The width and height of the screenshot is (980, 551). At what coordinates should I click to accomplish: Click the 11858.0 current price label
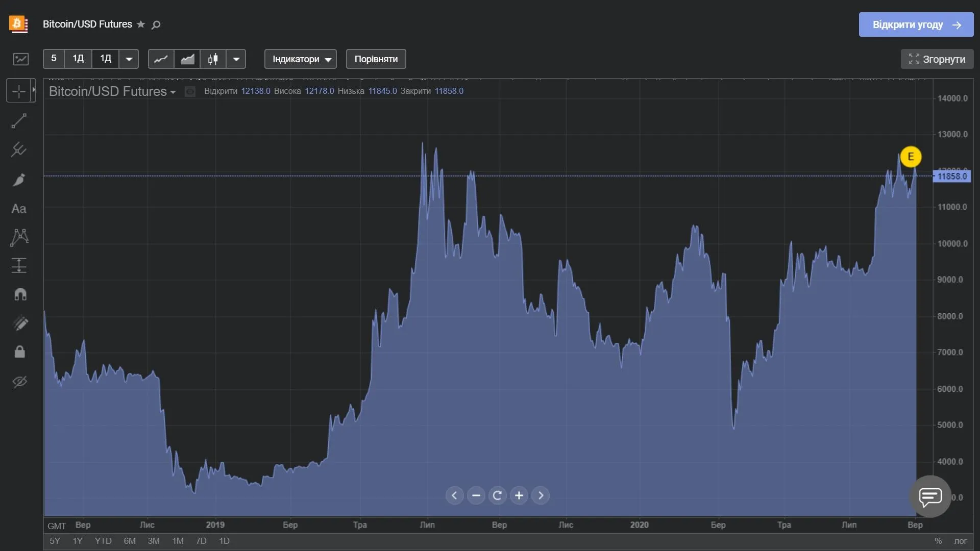tap(952, 176)
